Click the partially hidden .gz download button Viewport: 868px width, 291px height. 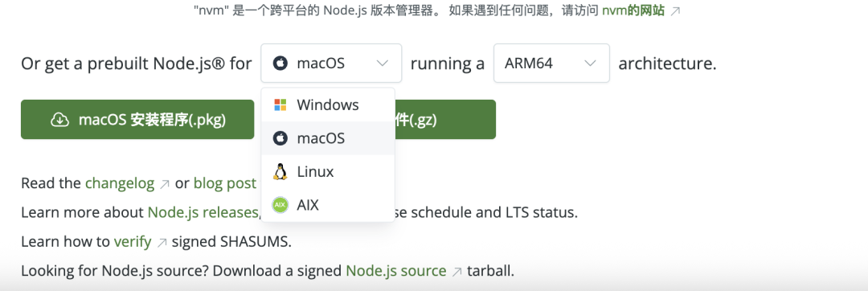(x=445, y=120)
